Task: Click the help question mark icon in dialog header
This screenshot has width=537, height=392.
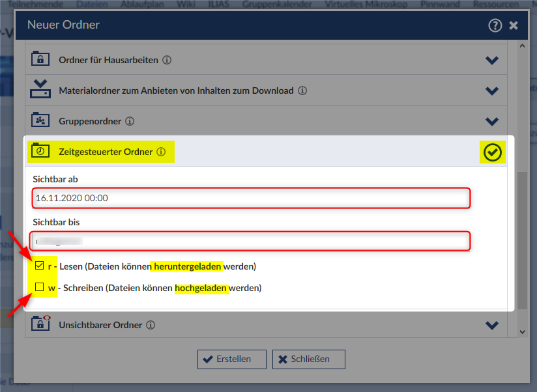Action: click(x=495, y=25)
